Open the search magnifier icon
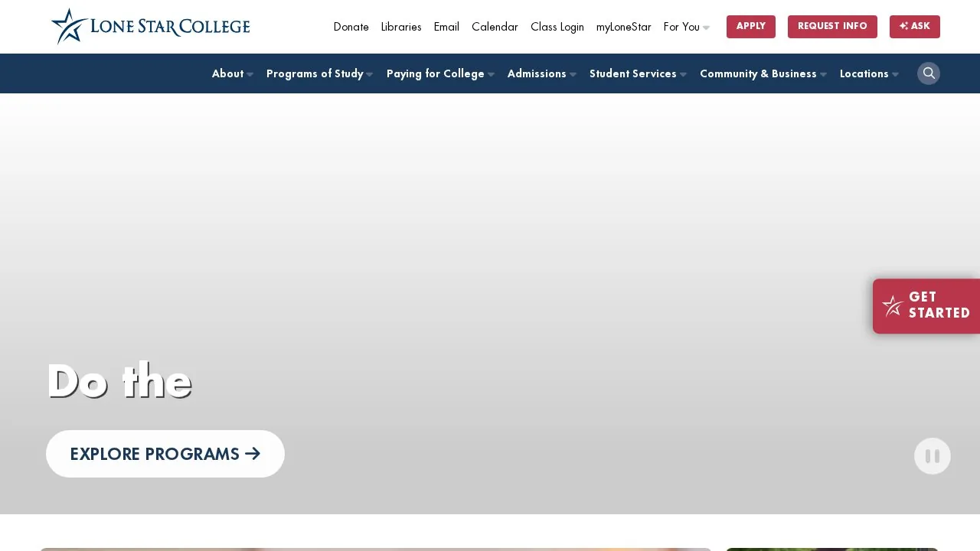 tap(929, 73)
